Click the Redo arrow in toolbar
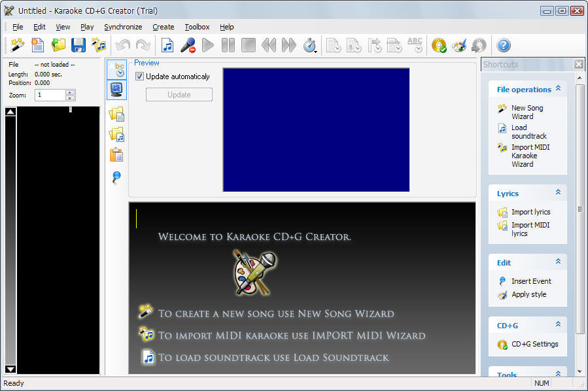Image resolution: width=588 pixels, height=391 pixels. tap(143, 45)
